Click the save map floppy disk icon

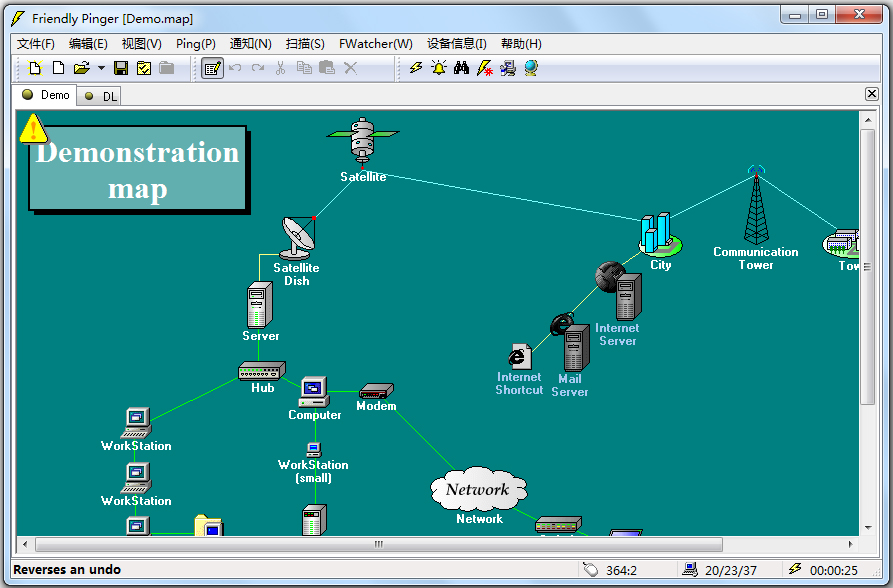(121, 68)
